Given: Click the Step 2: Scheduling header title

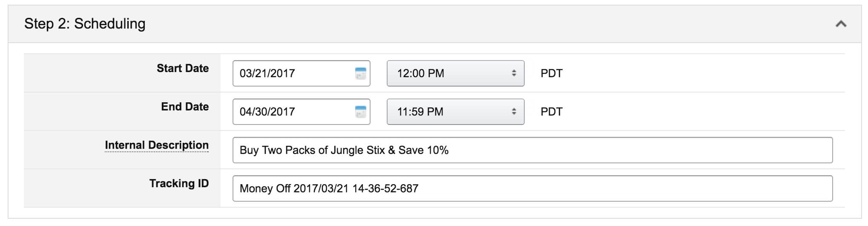Looking at the screenshot, I should pos(85,24).
